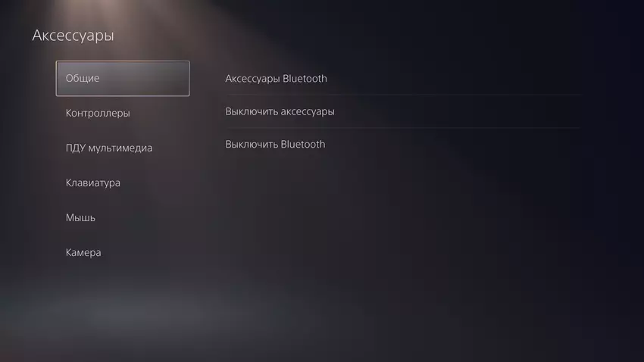
Task: Select the Общие category
Action: [123, 79]
